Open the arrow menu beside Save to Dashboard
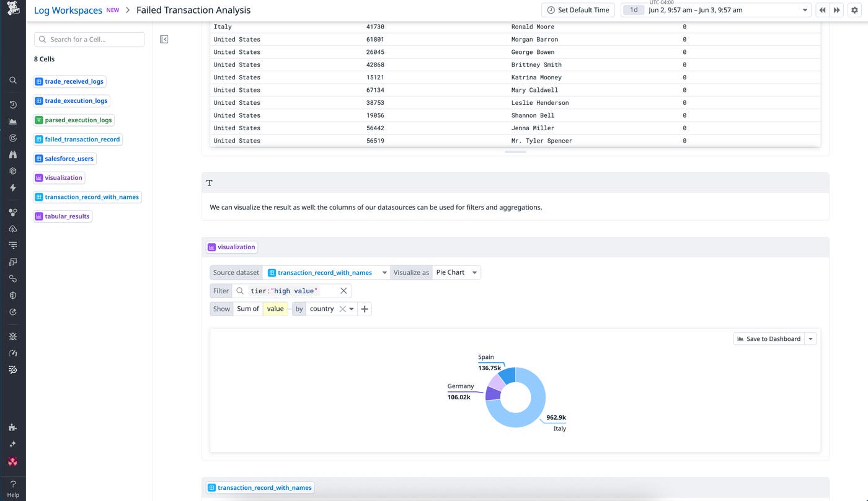Viewport: 868px width, 501px height. [811, 339]
